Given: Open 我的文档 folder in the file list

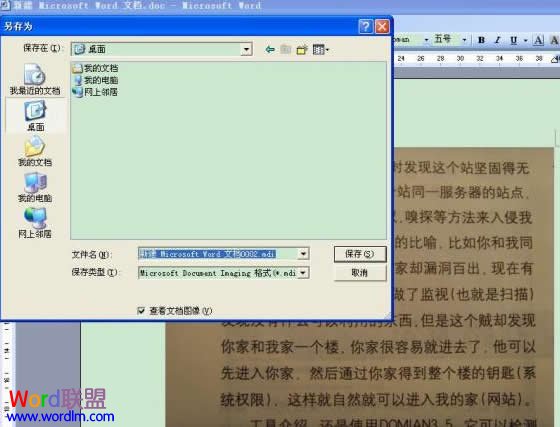Looking at the screenshot, I should click(x=96, y=68).
